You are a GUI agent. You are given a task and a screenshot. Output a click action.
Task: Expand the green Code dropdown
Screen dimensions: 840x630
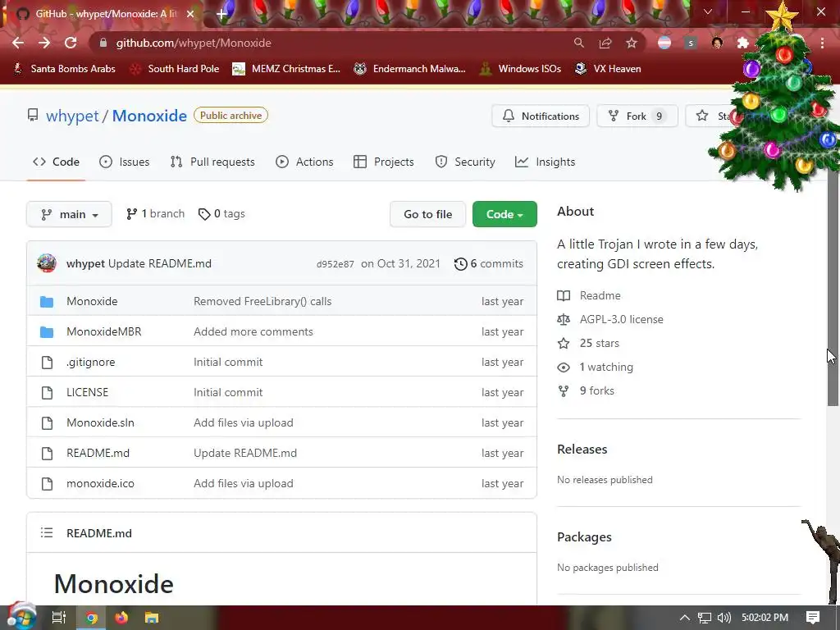(504, 214)
